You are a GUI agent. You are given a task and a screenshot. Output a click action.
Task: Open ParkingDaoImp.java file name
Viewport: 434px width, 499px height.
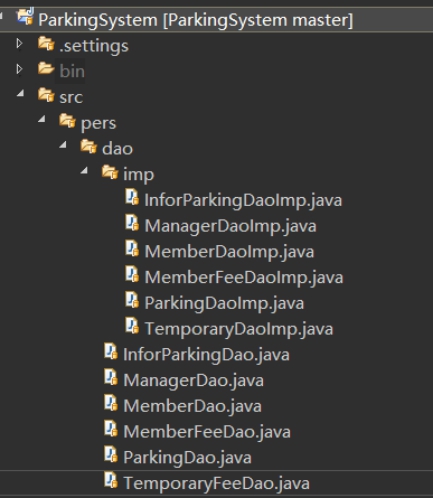[x=224, y=304]
